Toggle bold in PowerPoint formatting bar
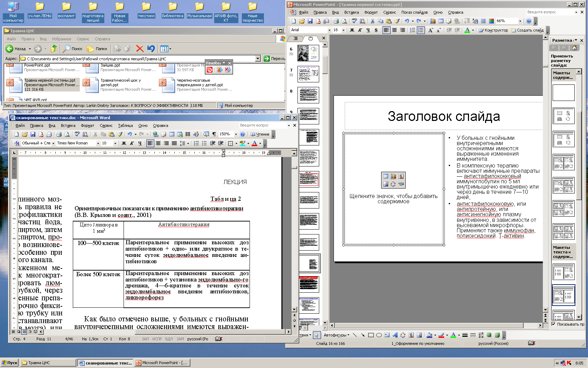Screen dimensions: 588x368 coord(352,30)
